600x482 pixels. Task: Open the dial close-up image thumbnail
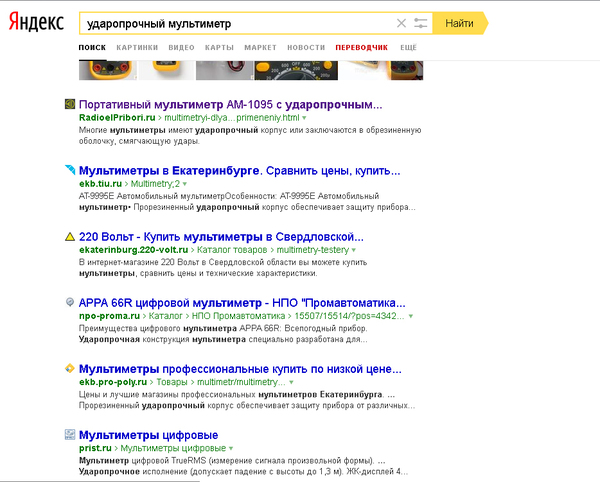point(296,70)
